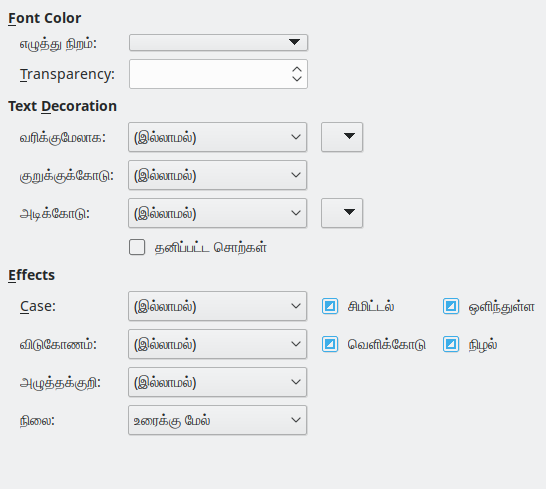Toggle the outline (வெளிக்கோடு) checkbox

[330, 344]
